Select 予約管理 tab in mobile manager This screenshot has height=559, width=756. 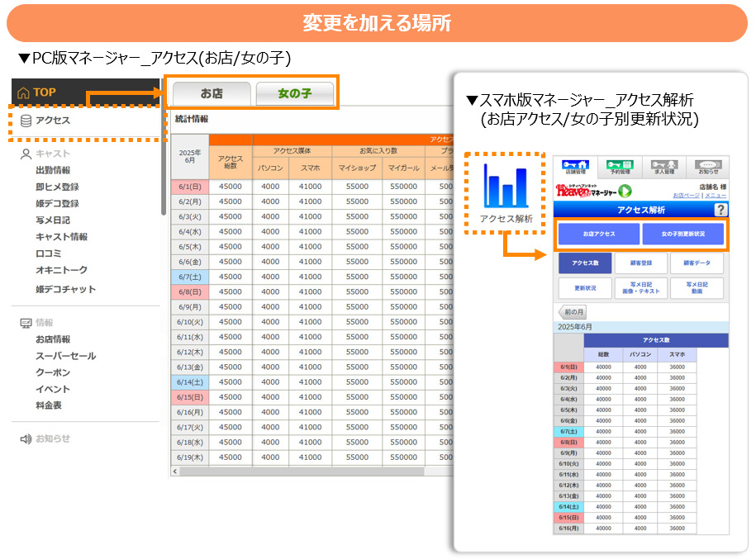620,168
